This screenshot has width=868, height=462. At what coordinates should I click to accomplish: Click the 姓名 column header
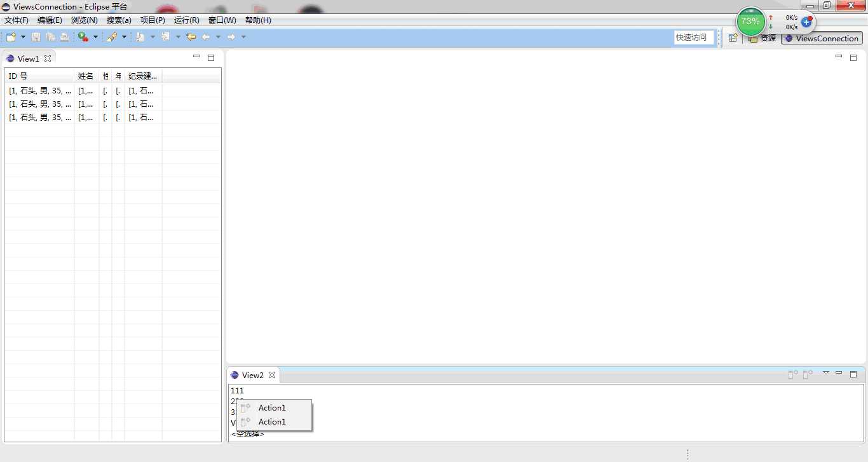click(86, 76)
